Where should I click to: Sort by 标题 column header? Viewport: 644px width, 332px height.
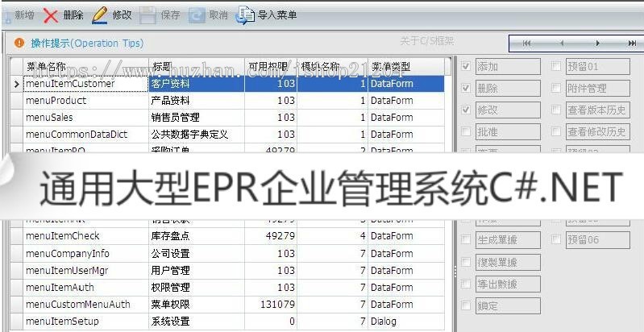tap(197, 66)
